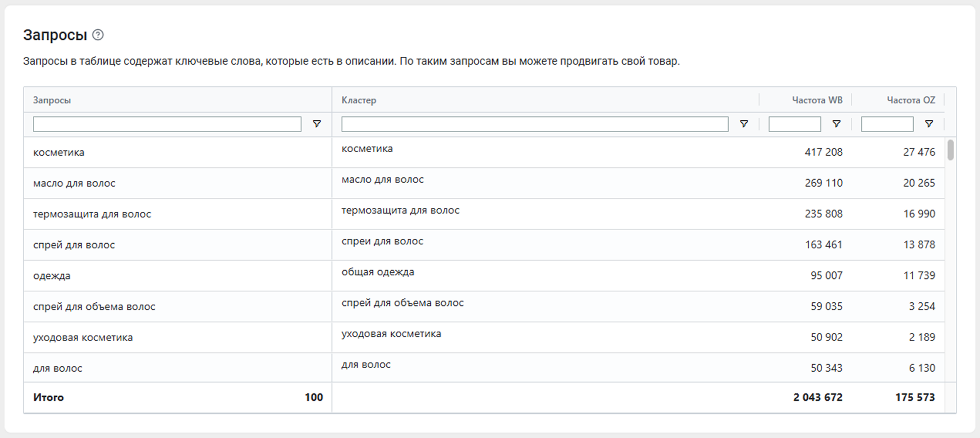The width and height of the screenshot is (980, 438).
Task: Open filter icon for Запросы column
Action: pos(317,124)
